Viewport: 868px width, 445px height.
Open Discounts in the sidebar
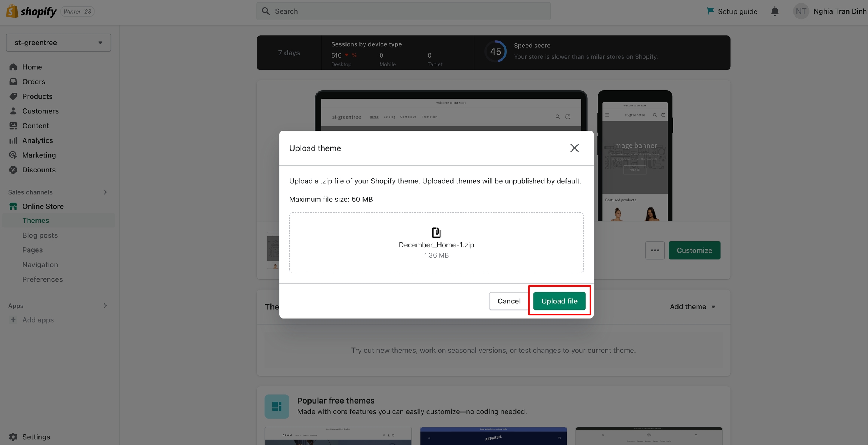[x=39, y=170]
